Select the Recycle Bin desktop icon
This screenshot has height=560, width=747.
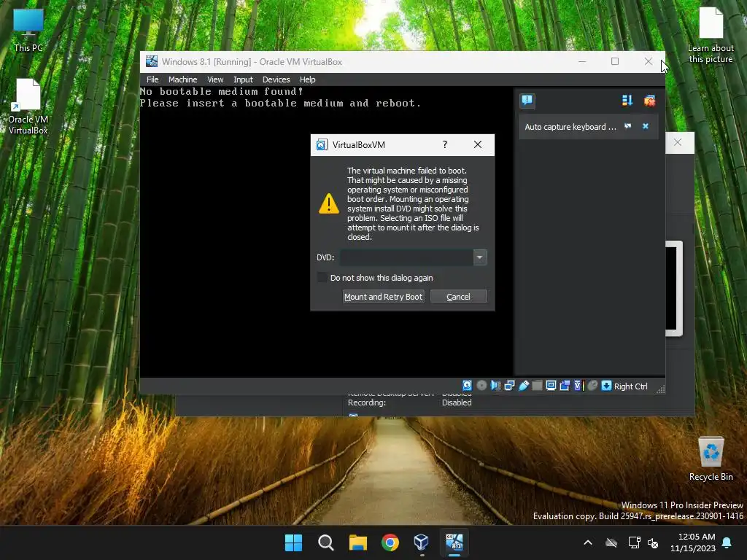pos(711,459)
